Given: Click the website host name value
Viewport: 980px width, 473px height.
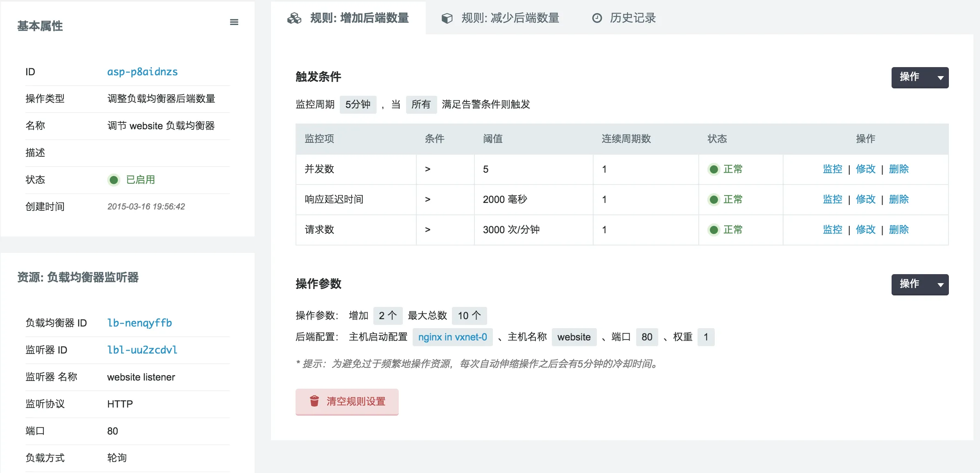Looking at the screenshot, I should coord(574,337).
